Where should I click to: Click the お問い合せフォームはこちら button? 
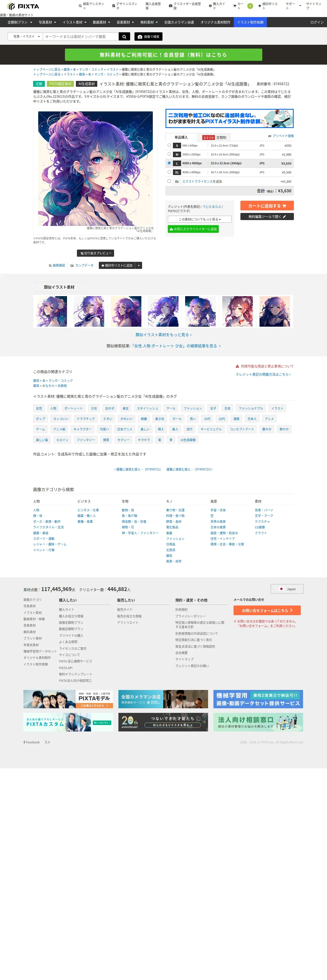pyautogui.click(x=267, y=610)
